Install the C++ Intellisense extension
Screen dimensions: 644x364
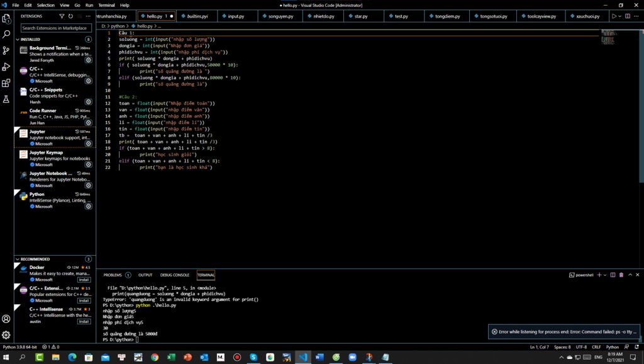point(84,322)
